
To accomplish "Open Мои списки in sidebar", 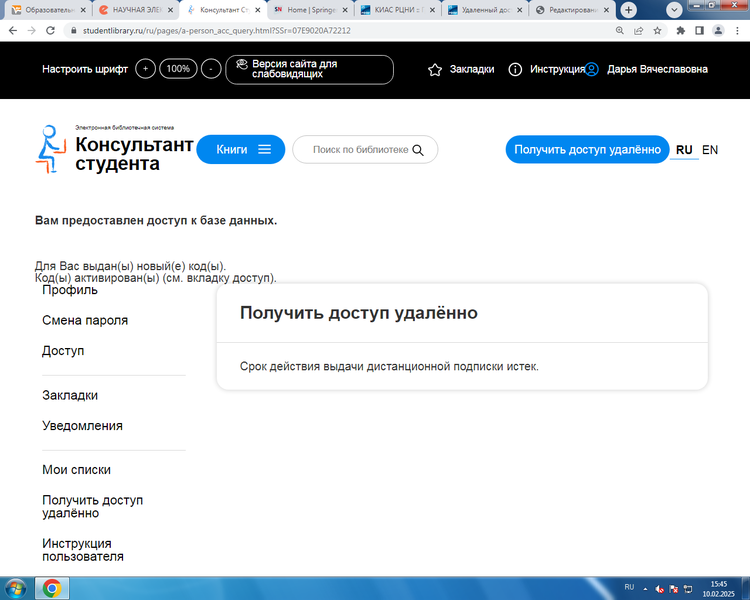I will tap(77, 470).
